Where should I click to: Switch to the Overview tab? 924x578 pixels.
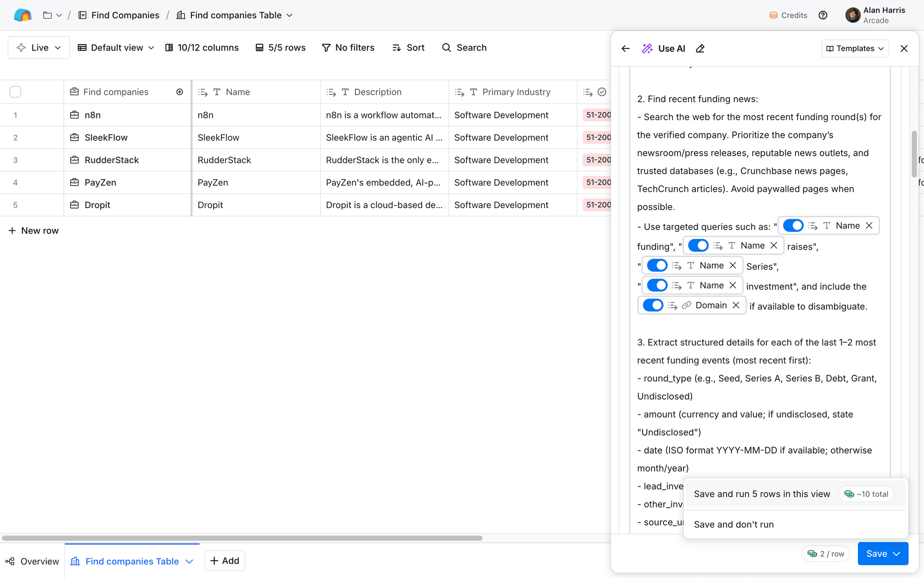pos(32,561)
